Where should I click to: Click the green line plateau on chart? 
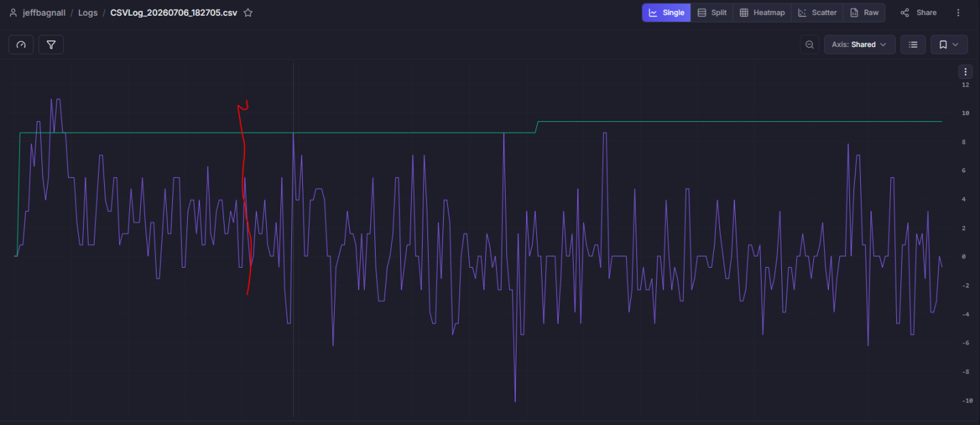[x=272, y=133]
